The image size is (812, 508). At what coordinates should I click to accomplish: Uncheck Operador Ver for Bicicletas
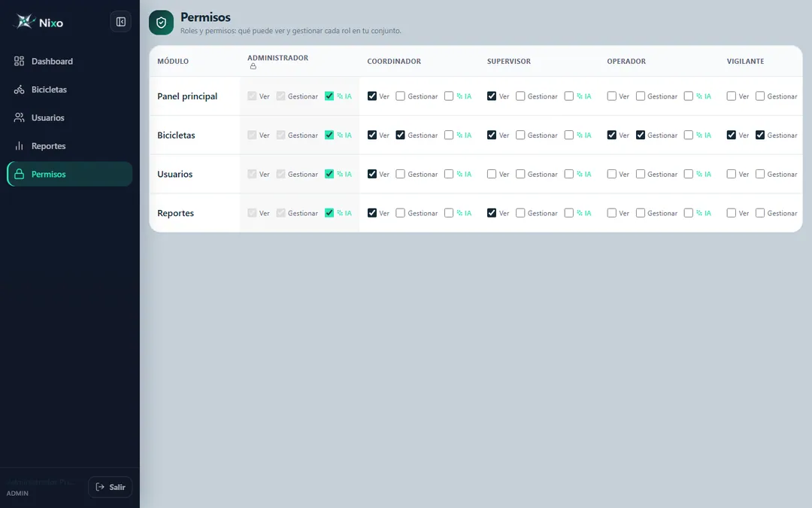point(611,135)
